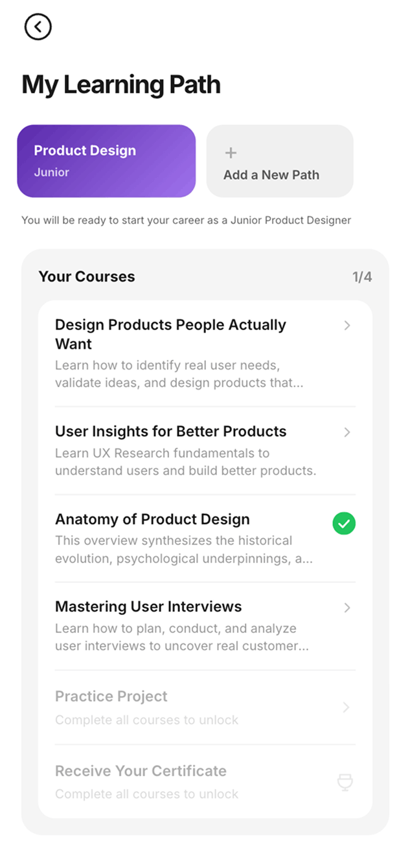This screenshot has width=410, height=868.
Task: Click the Receive Your Certificate item
Action: [205, 782]
